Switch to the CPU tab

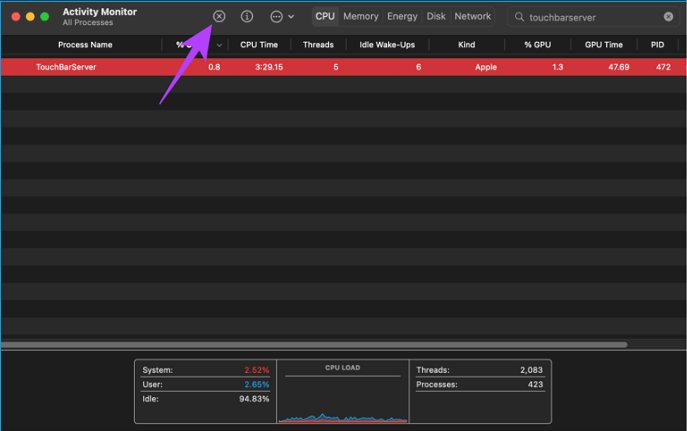pos(325,16)
